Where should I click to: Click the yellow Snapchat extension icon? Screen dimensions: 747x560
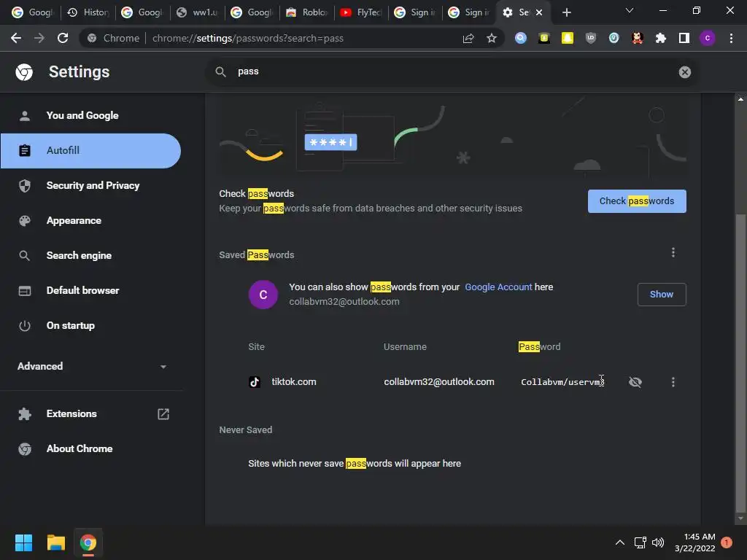point(568,38)
